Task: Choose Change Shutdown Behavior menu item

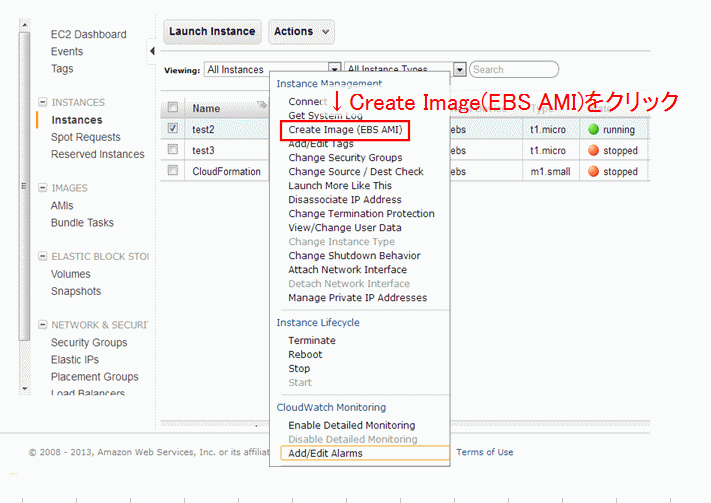Action: click(355, 256)
